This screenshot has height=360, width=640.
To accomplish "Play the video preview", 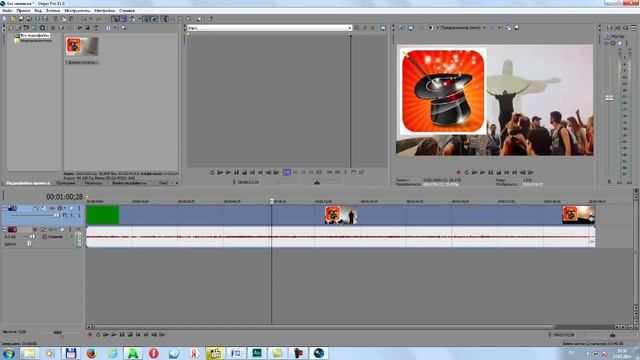I will click(482, 172).
